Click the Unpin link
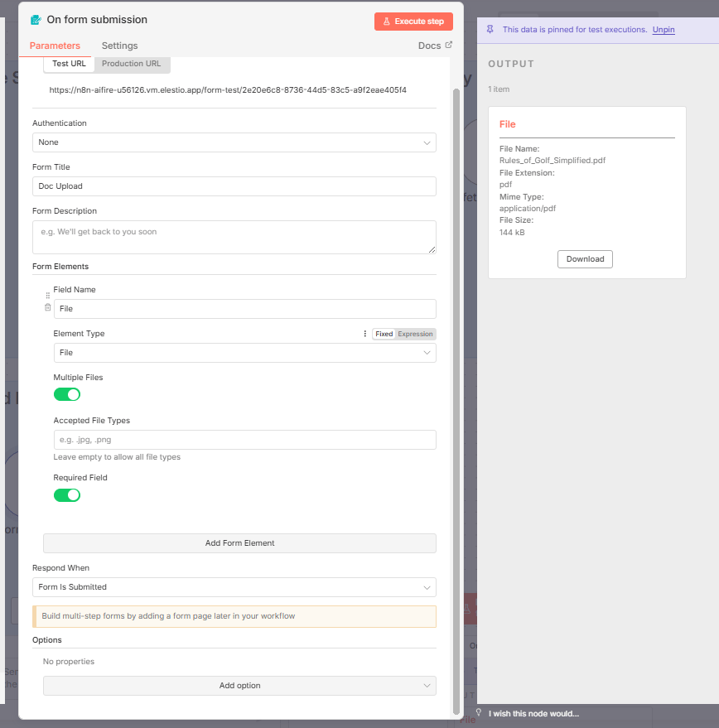 tap(664, 30)
